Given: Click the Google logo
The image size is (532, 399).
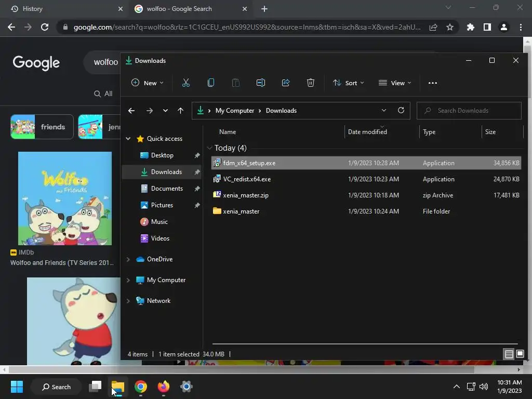Looking at the screenshot, I should (36, 63).
